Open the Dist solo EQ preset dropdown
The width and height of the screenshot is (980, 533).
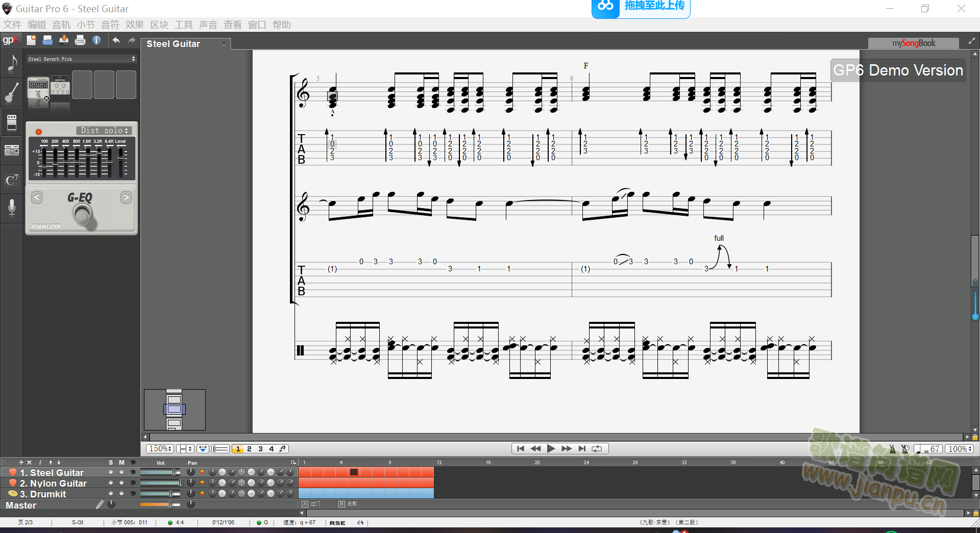coord(104,131)
